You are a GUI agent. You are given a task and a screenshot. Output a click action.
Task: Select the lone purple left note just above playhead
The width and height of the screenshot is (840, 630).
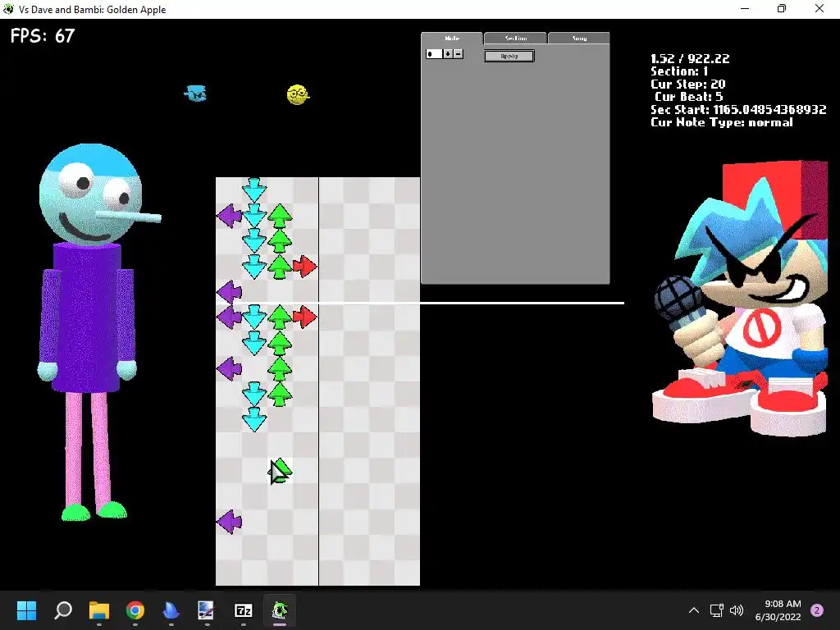[x=230, y=292]
